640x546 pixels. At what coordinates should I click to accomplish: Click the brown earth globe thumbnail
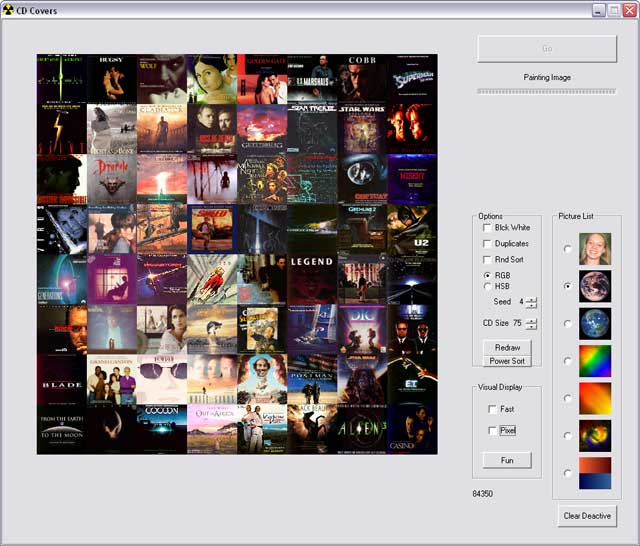point(595,286)
